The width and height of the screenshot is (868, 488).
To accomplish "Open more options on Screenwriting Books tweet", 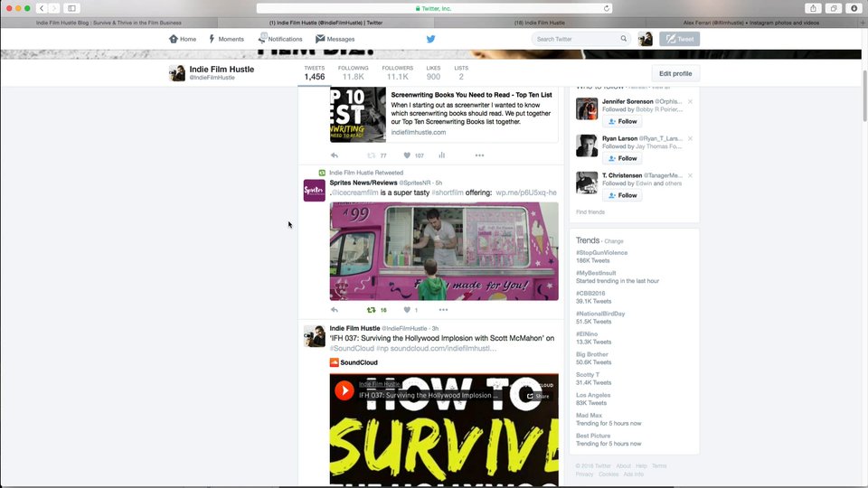I will click(x=479, y=155).
